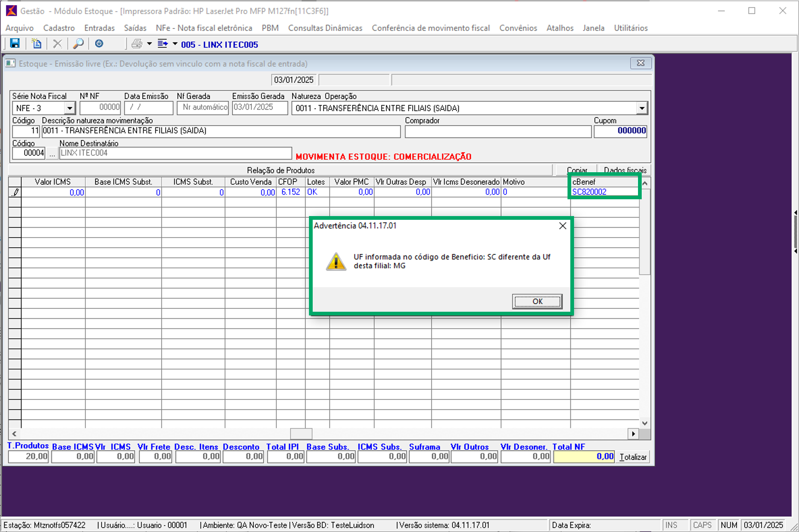The width and height of the screenshot is (799, 532).
Task: Click the Motivo column header
Action: (536, 182)
